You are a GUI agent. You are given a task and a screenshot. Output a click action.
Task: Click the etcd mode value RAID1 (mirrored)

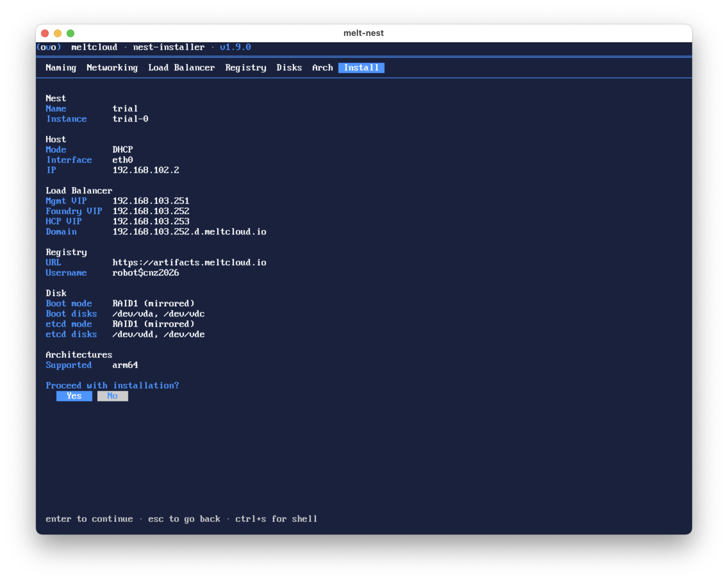[x=153, y=324]
